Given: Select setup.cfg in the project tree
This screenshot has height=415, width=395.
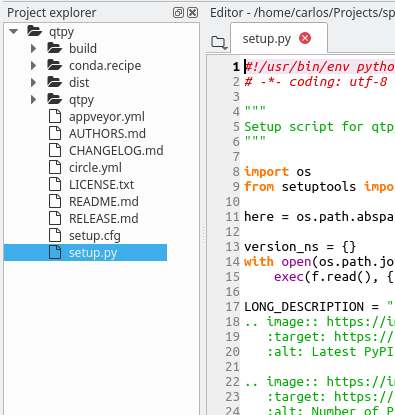Looking at the screenshot, I should [x=95, y=236].
